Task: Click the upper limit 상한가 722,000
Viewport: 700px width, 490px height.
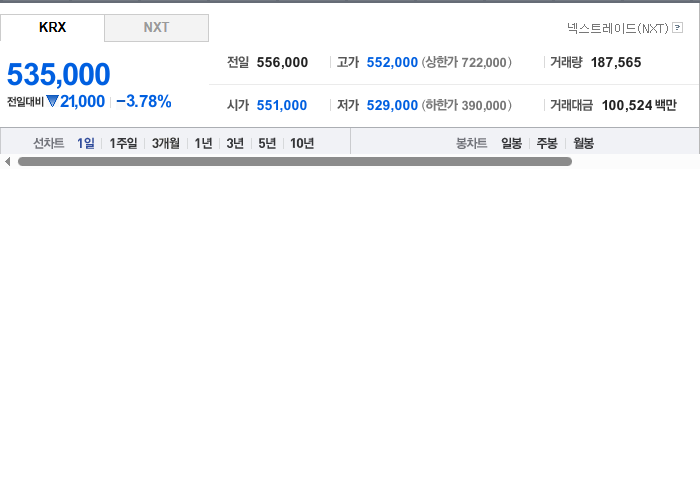Action: (x=467, y=62)
